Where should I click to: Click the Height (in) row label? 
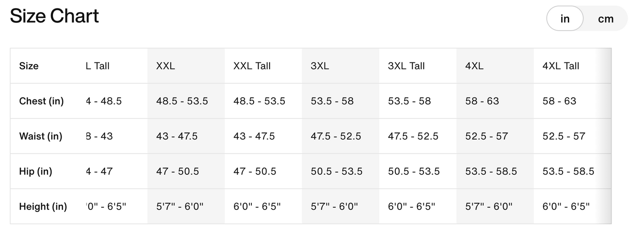(x=43, y=206)
